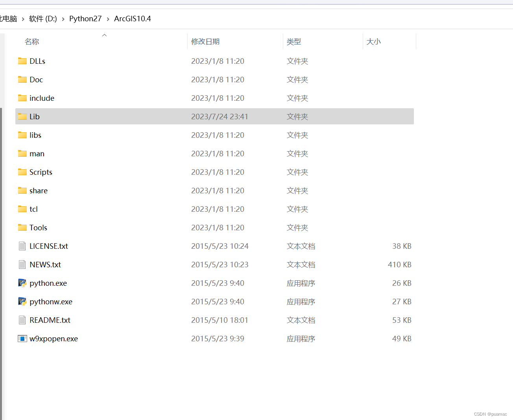Image resolution: width=513 pixels, height=420 pixels.
Task: Click the Tools folder icon
Action: pos(22,228)
